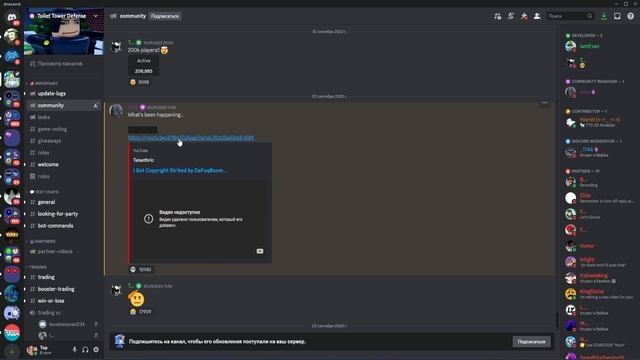Toggle headphones deafen in user panel

click(x=85, y=350)
